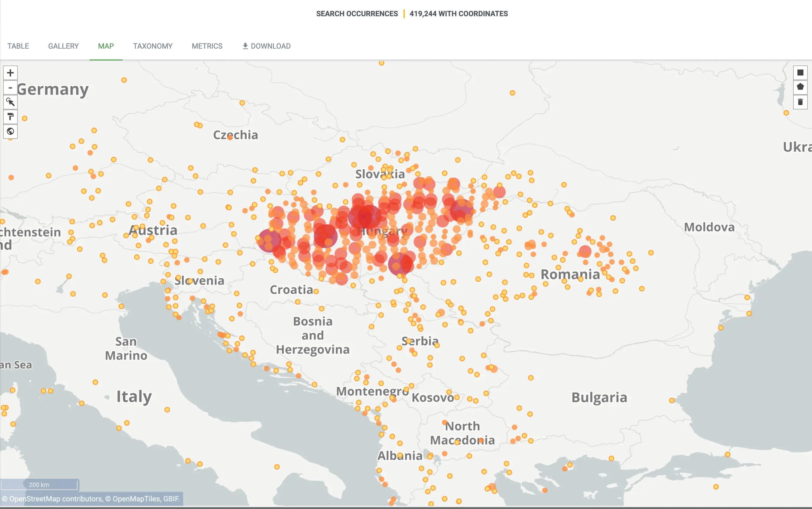812x509 pixels.
Task: Open the Gallery tab
Action: coord(63,46)
